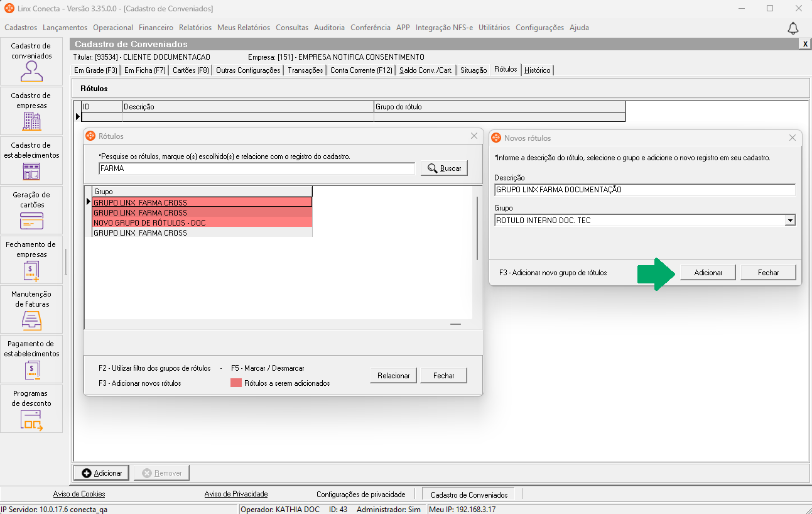Switch to the Outras Configurações tab
This screenshot has height=514, width=812.
point(248,70)
